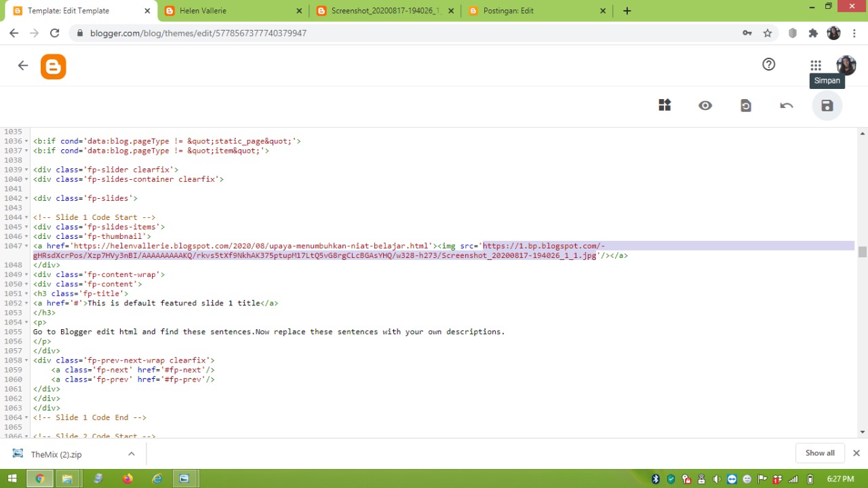868x488 pixels.
Task: Open Chrome profile avatar in toolbar
Action: point(834,33)
